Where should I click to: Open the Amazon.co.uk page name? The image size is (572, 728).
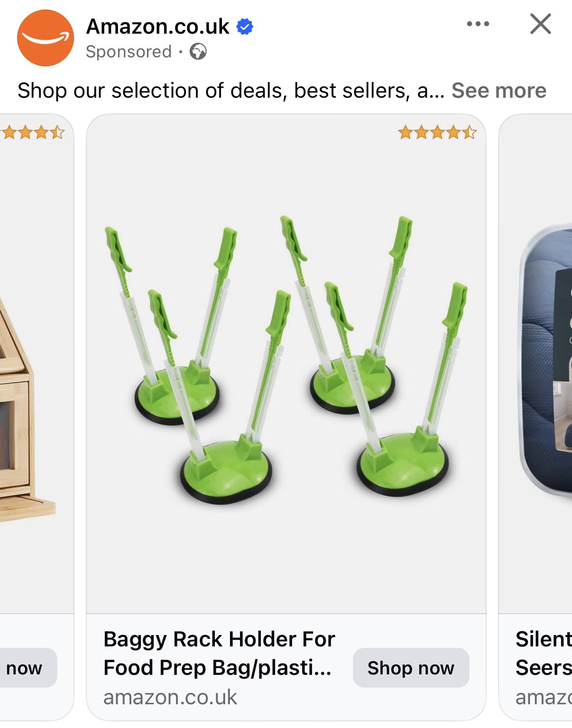point(157,27)
